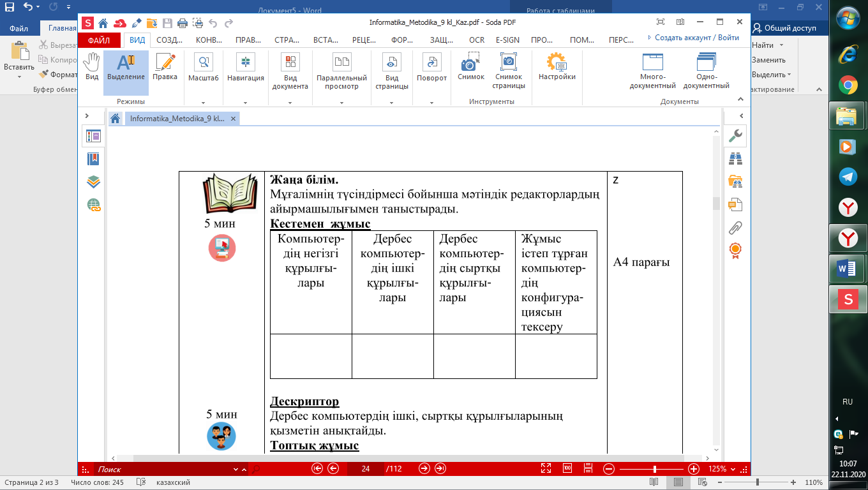Open the comments panel on right sidebar
Screen dimensions: 868x490
[736, 204]
